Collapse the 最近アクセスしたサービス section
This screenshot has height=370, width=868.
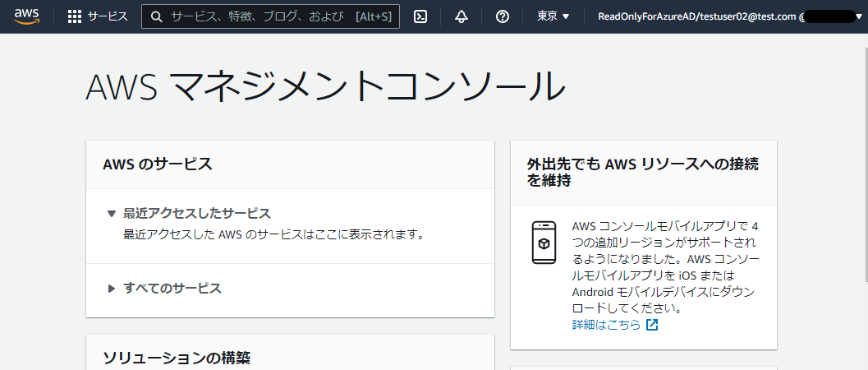click(190, 213)
